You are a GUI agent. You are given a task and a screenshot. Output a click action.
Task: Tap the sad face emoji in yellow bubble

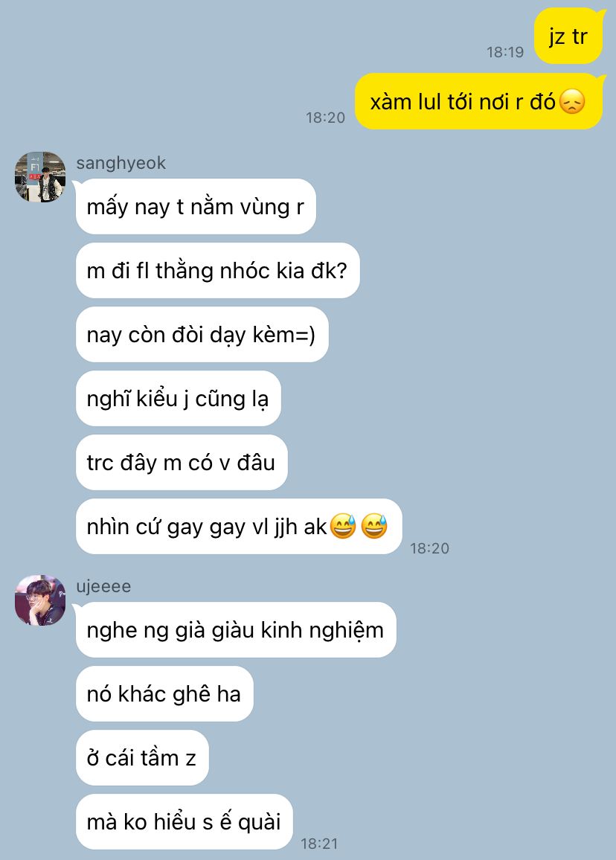click(572, 102)
